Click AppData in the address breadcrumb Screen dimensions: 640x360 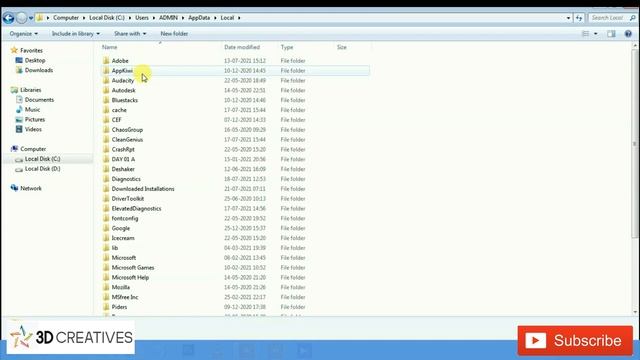tap(199, 18)
